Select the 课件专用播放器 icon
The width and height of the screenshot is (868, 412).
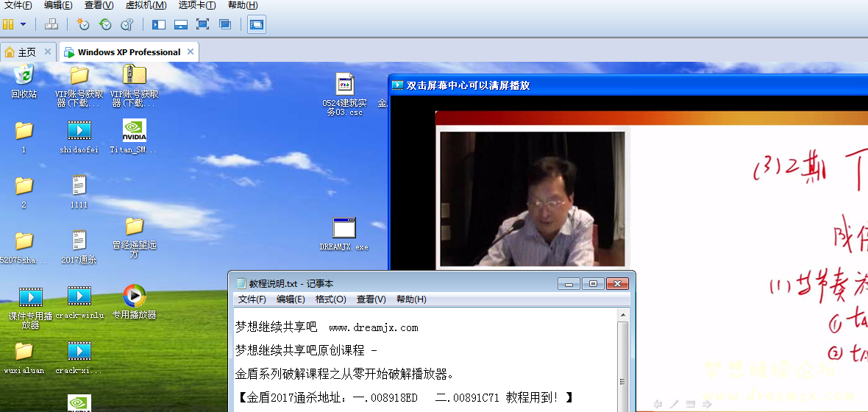[x=30, y=308]
